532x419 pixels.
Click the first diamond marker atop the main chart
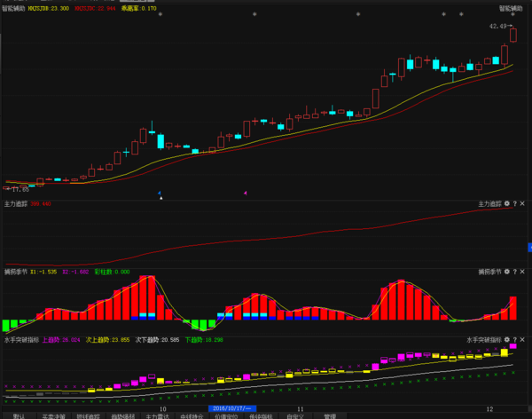point(160,14)
